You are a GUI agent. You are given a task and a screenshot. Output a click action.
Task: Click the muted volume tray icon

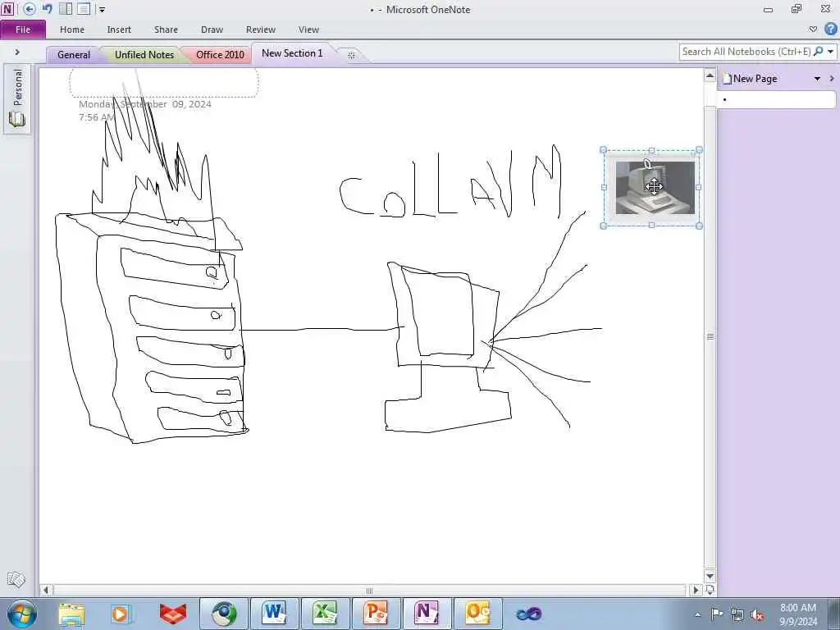[757, 614]
